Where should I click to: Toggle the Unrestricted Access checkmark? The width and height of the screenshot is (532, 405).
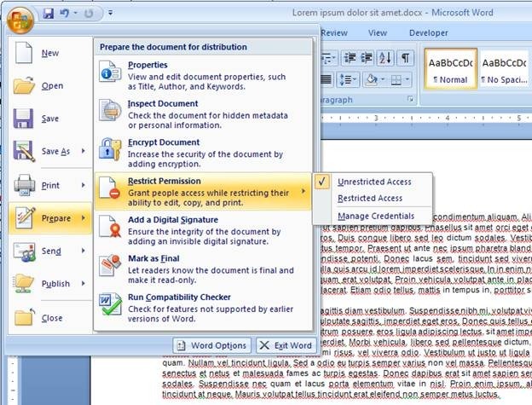coord(322,182)
